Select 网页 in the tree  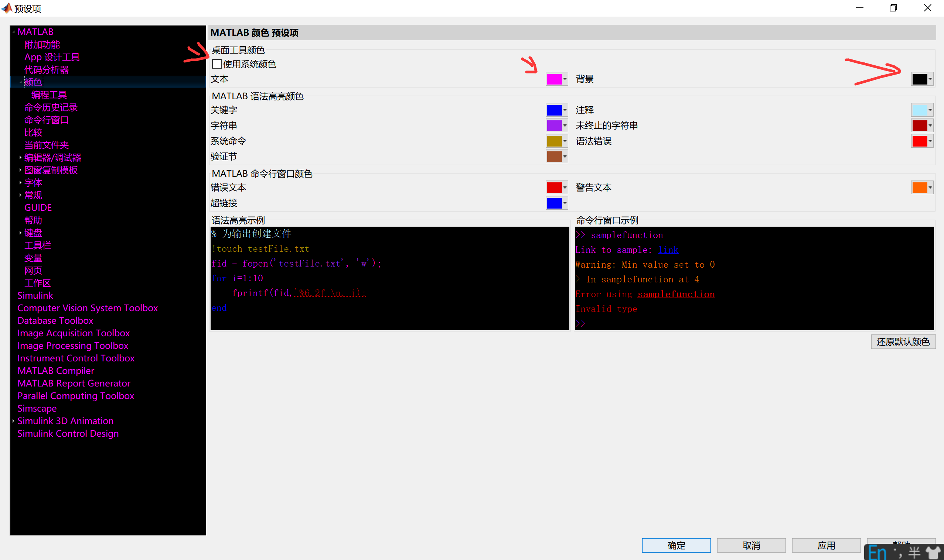click(x=33, y=270)
